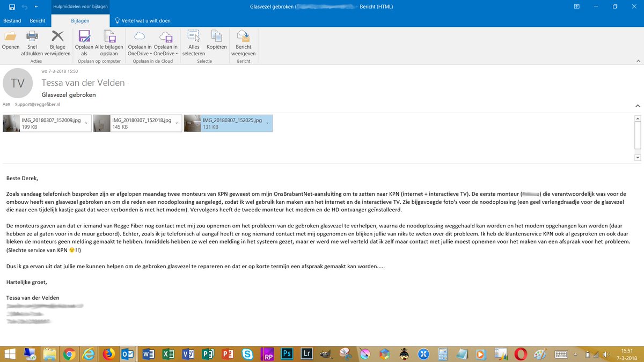Image resolution: width=644 pixels, height=362 pixels.
Task: Select the Bijlagen tab
Action: (80, 21)
